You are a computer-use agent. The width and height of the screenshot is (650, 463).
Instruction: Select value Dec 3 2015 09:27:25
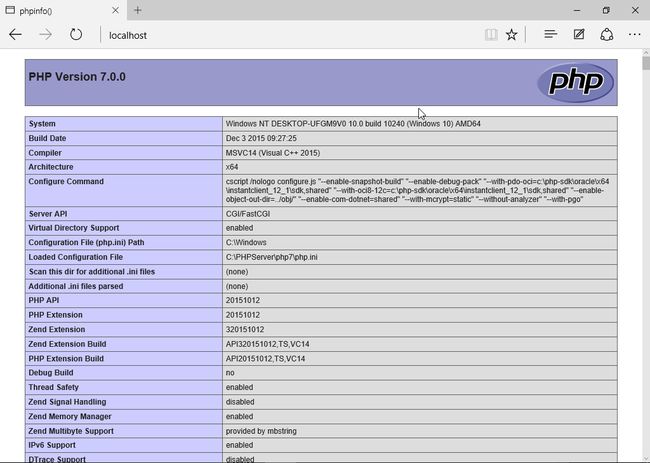point(261,138)
